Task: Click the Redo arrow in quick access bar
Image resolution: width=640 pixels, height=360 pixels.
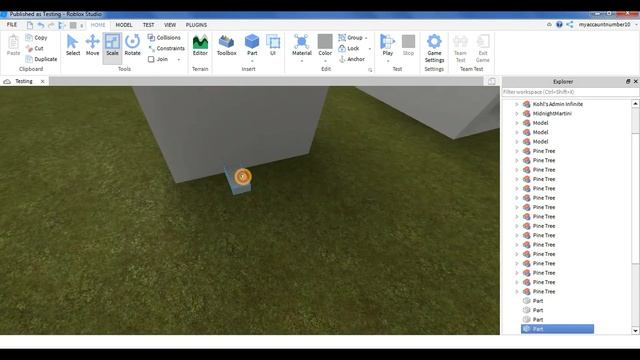Action: (x=51, y=25)
